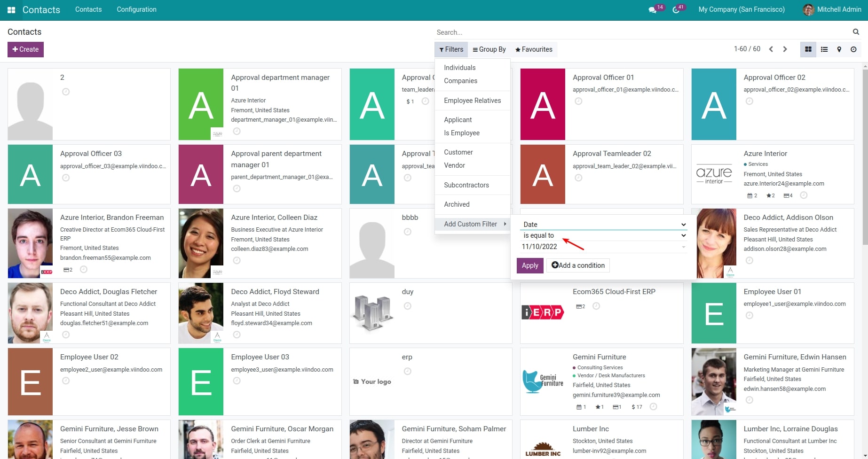Switch to List view

click(824, 49)
